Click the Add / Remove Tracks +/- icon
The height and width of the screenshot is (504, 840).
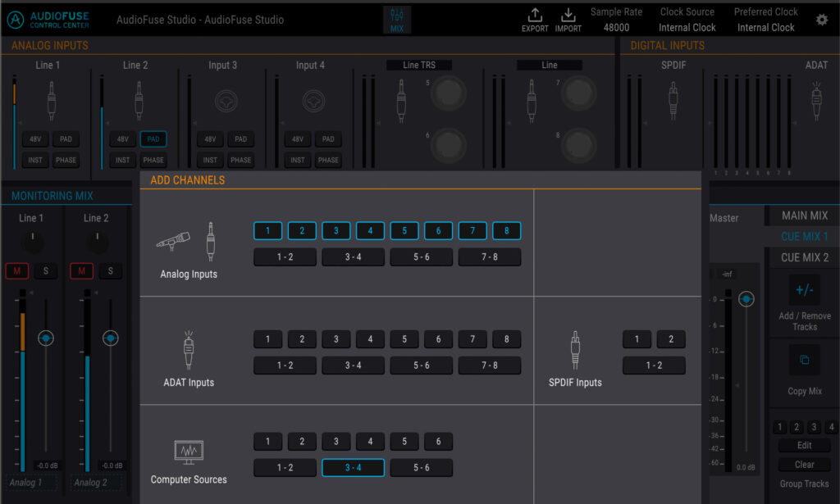pos(804,290)
